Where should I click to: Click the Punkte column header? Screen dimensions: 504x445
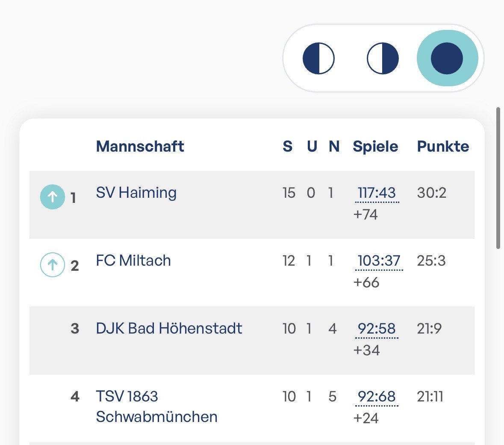(443, 146)
